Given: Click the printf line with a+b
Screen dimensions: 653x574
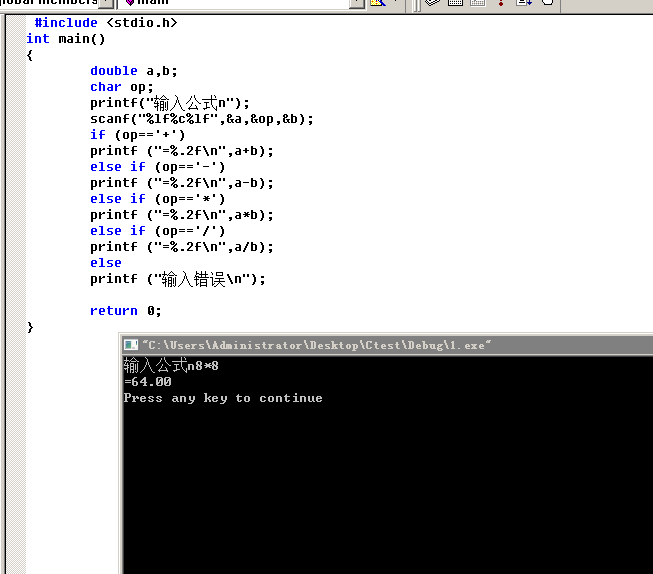Looking at the screenshot, I should click(182, 151).
